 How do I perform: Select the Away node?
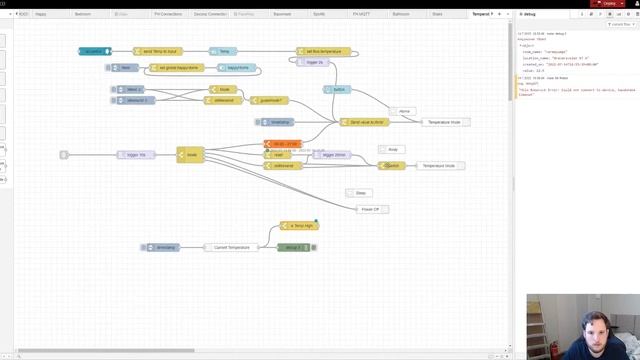392,149
